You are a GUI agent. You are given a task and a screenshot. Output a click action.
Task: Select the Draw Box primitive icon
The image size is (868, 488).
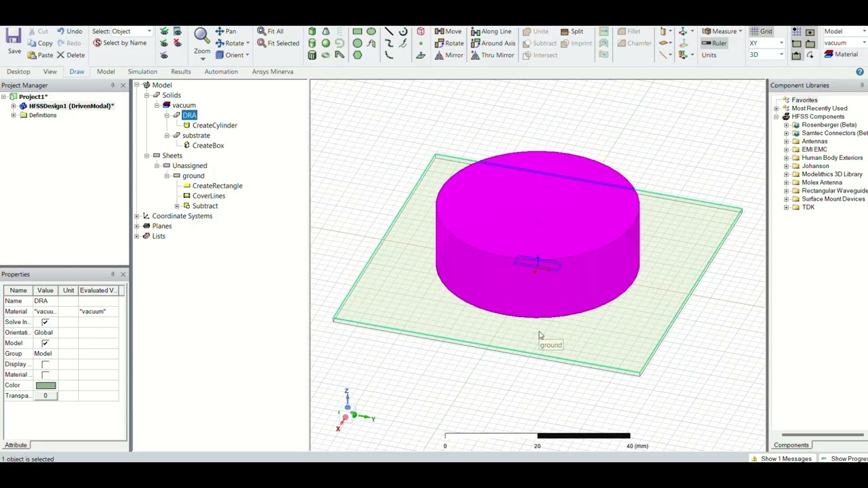click(x=312, y=31)
